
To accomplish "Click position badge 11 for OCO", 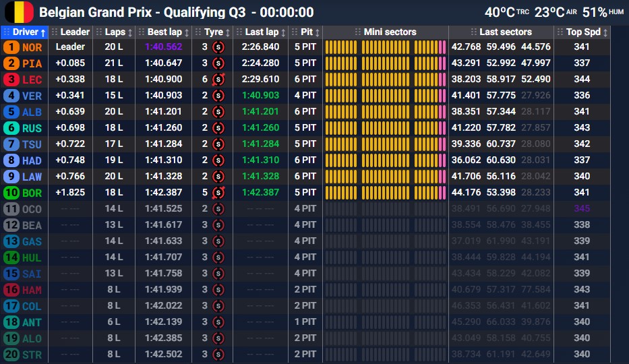I will (x=11, y=209).
